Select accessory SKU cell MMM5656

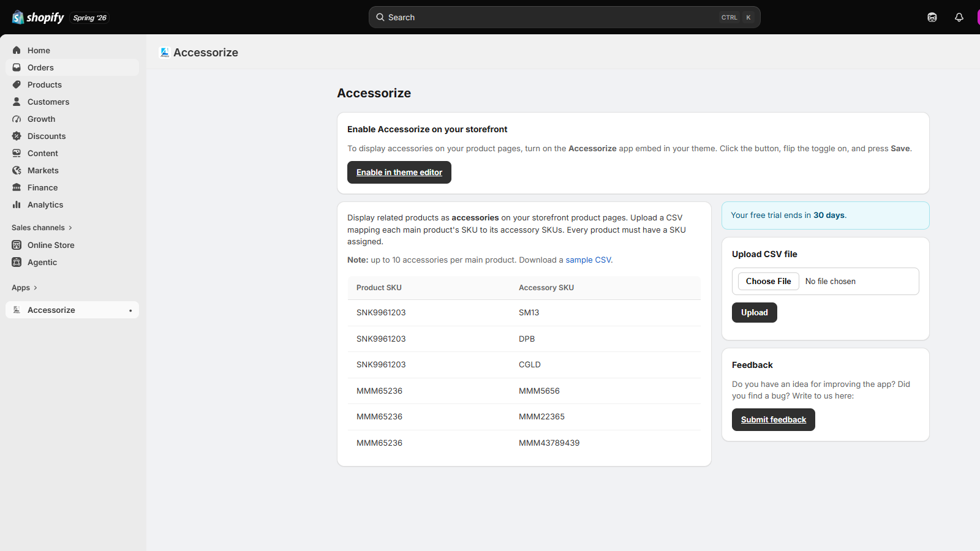(539, 391)
